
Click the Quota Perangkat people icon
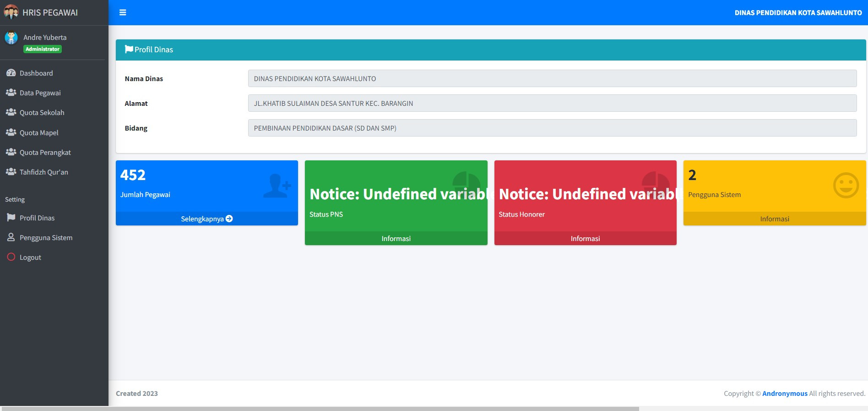click(x=11, y=152)
